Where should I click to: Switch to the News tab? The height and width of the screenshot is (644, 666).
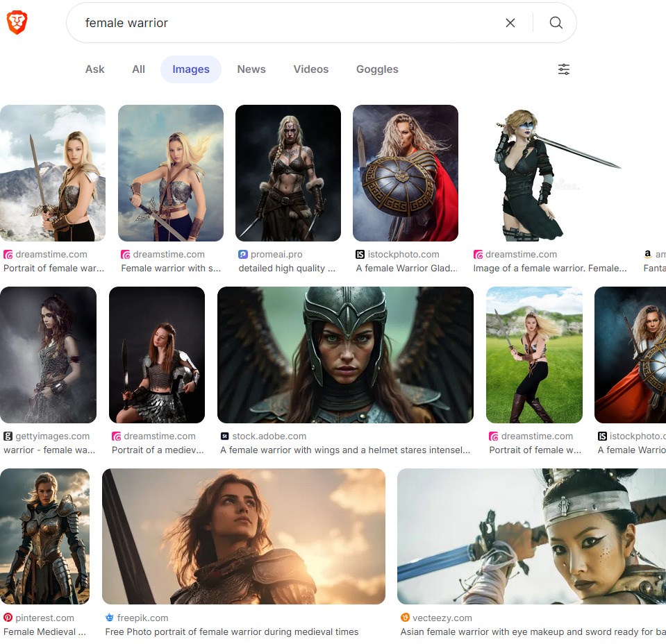pyautogui.click(x=251, y=69)
